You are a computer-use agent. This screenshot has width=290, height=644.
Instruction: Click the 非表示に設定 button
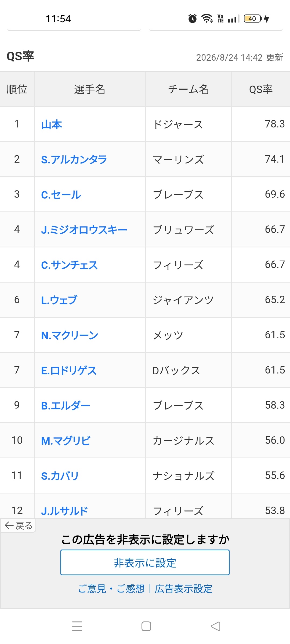pyautogui.click(x=145, y=562)
